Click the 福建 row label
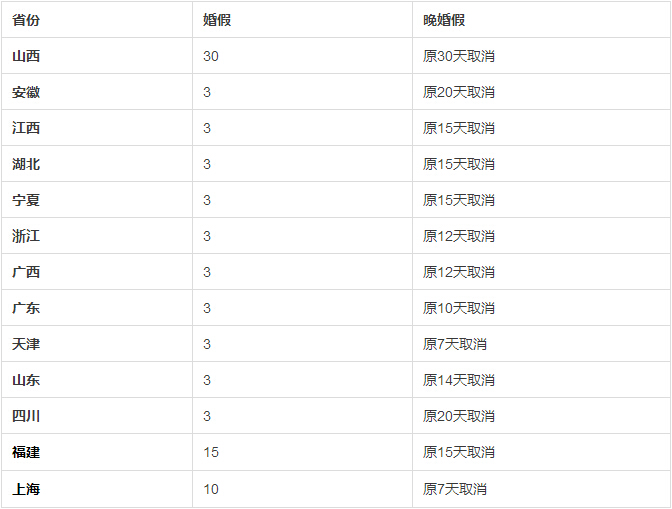 [x=26, y=452]
